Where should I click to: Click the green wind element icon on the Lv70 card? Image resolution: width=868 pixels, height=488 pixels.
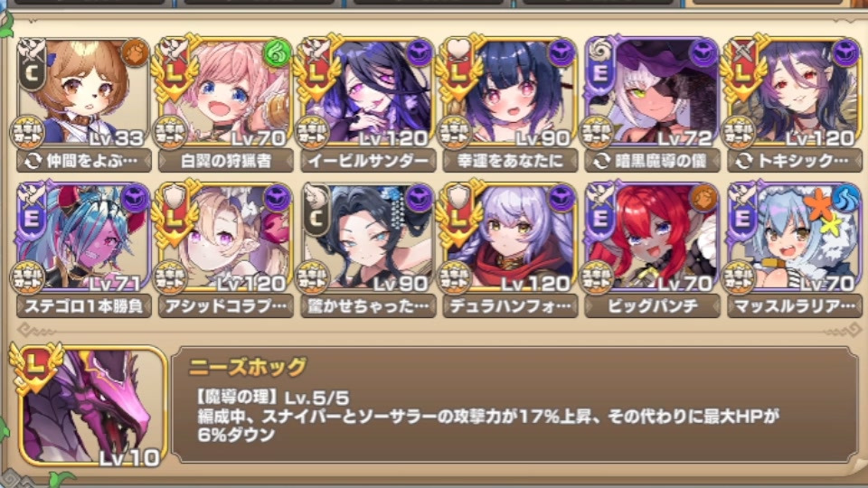277,53
